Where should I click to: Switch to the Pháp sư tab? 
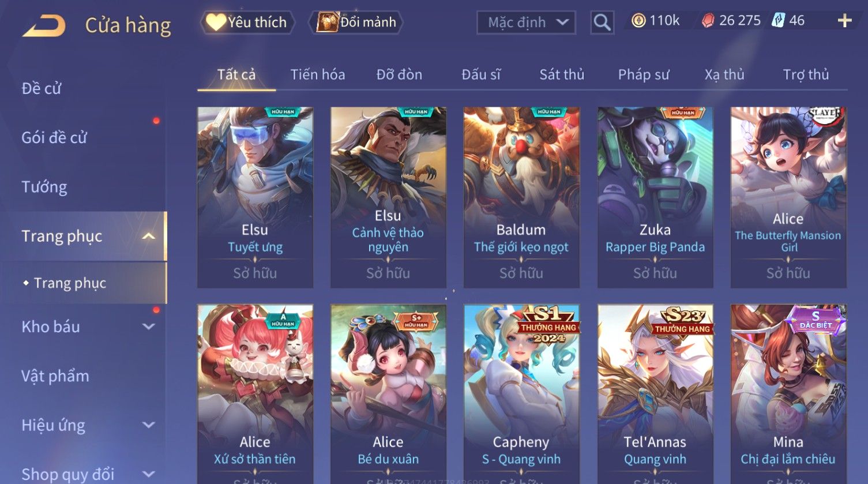pos(644,74)
